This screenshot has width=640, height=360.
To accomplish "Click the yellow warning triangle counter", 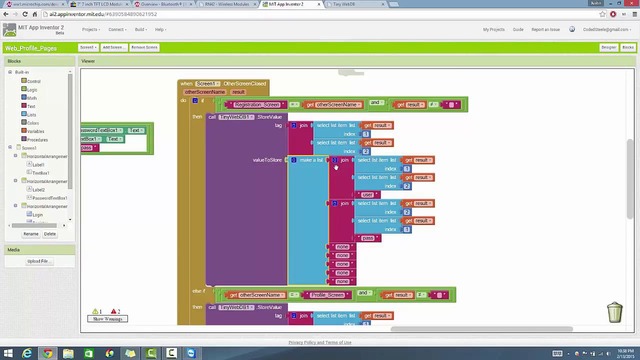I will pyautogui.click(x=97, y=311).
